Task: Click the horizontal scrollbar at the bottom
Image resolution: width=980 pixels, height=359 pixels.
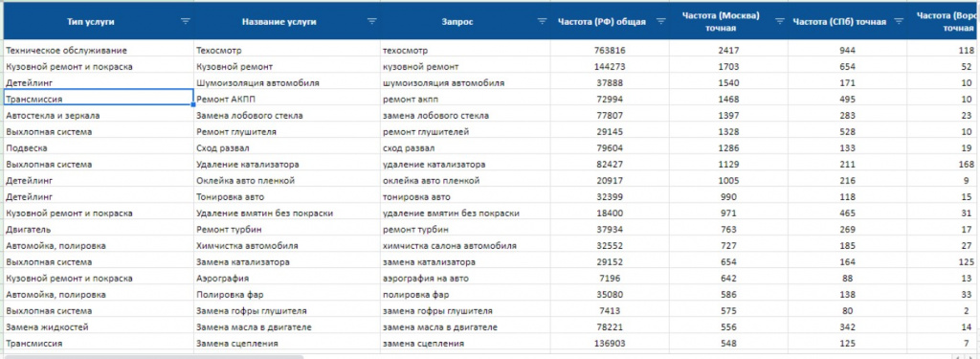Action: (153, 356)
